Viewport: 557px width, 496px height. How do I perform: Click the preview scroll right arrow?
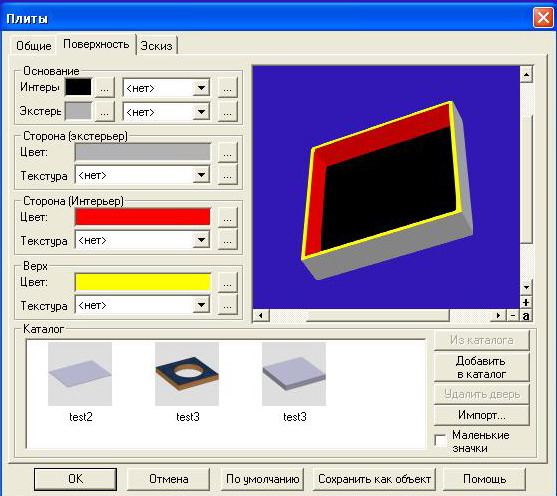pyautogui.click(x=498, y=315)
